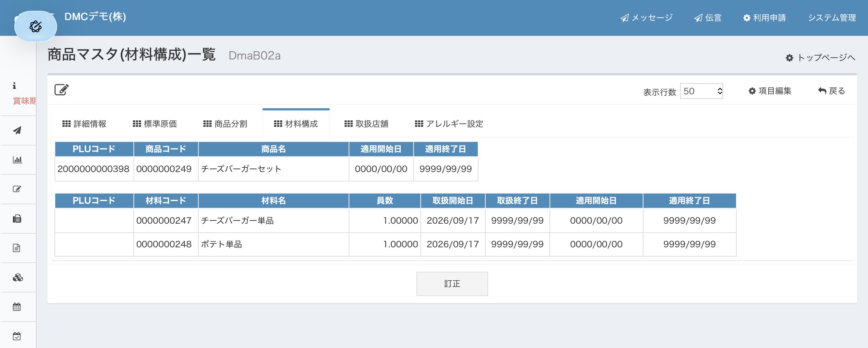The height and width of the screenshot is (348, 868).
Task: Open the 表示行数 dropdown showing 50
Action: pyautogui.click(x=701, y=91)
